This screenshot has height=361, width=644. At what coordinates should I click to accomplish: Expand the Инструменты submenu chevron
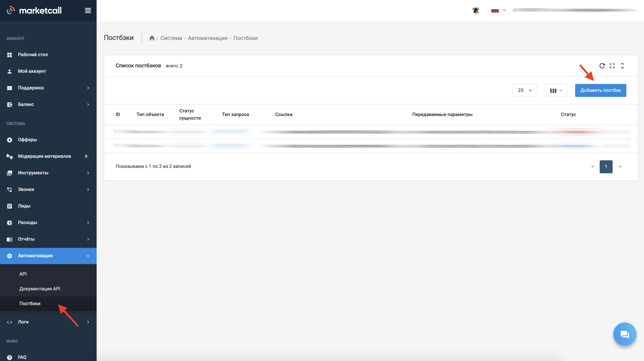pyautogui.click(x=88, y=173)
